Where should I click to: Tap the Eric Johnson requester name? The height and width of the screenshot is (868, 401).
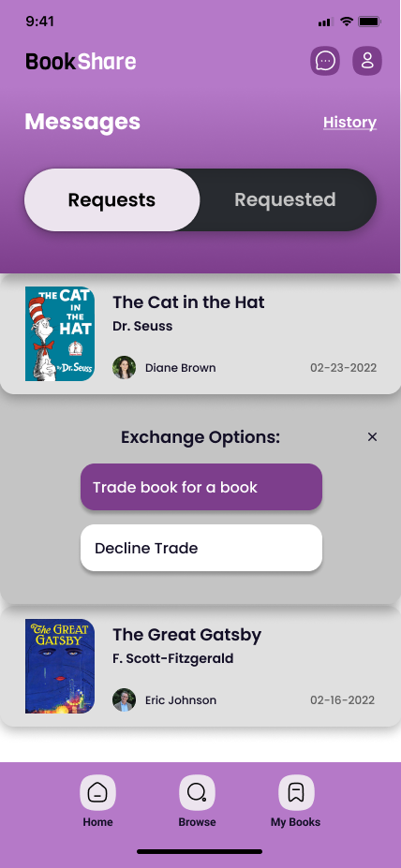pos(181,700)
